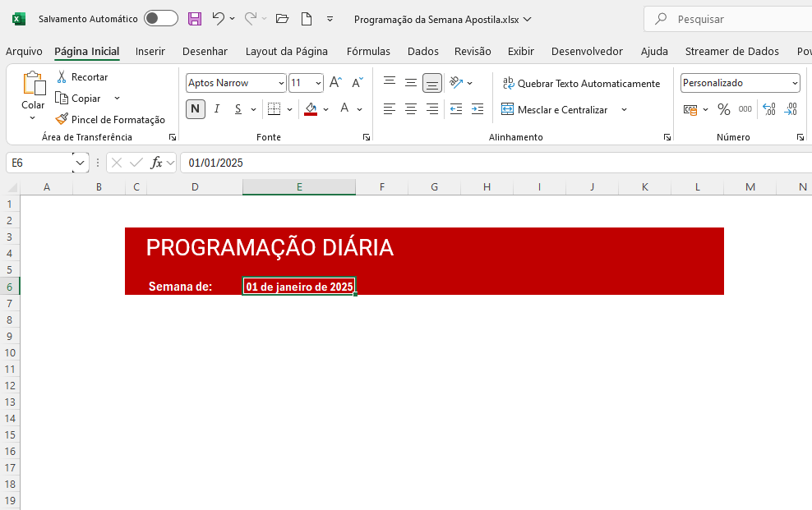Screen dimensions: 812x510
Task: Select column E header
Action: click(299, 187)
